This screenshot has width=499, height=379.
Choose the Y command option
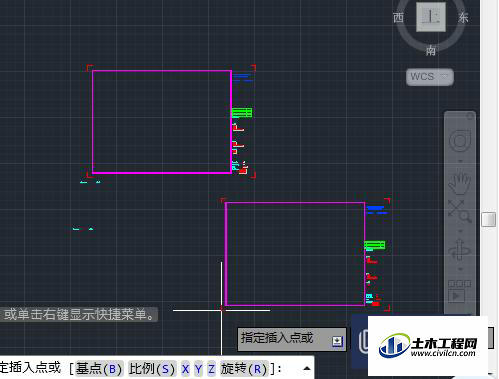(199, 369)
